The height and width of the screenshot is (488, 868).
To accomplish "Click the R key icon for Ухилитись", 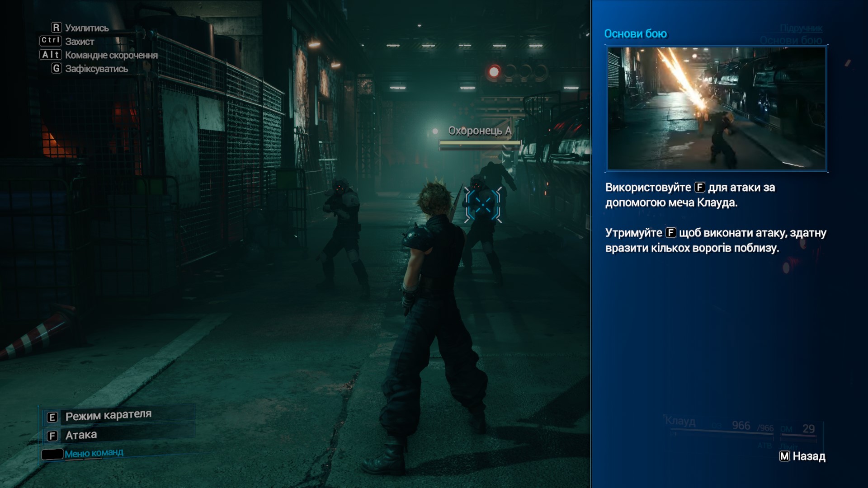I will coord(56,28).
